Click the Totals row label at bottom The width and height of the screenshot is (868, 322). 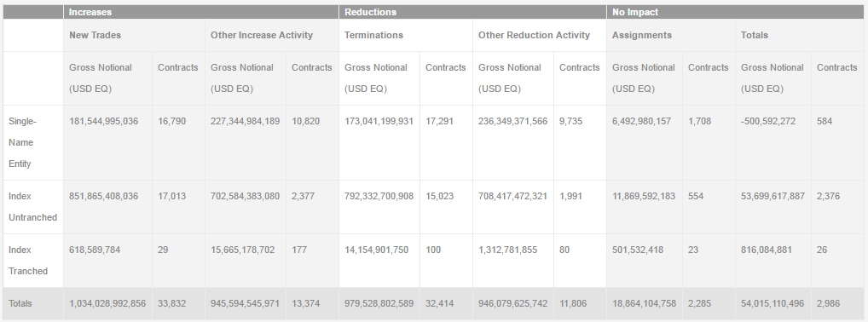[20, 303]
